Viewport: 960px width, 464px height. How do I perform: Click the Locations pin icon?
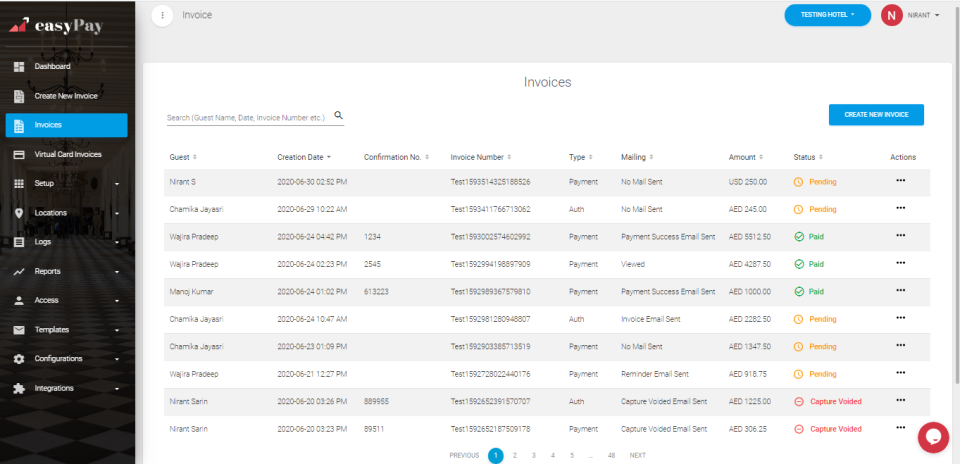pyautogui.click(x=19, y=213)
